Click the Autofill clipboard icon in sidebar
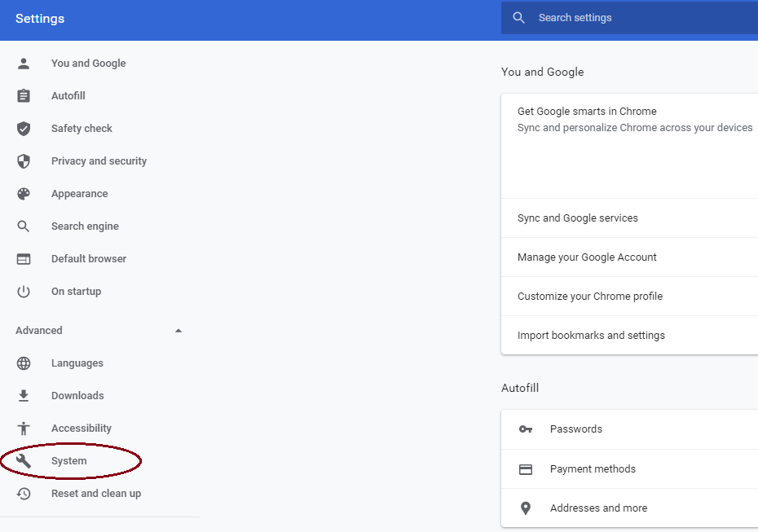This screenshot has height=532, width=758. point(23,95)
